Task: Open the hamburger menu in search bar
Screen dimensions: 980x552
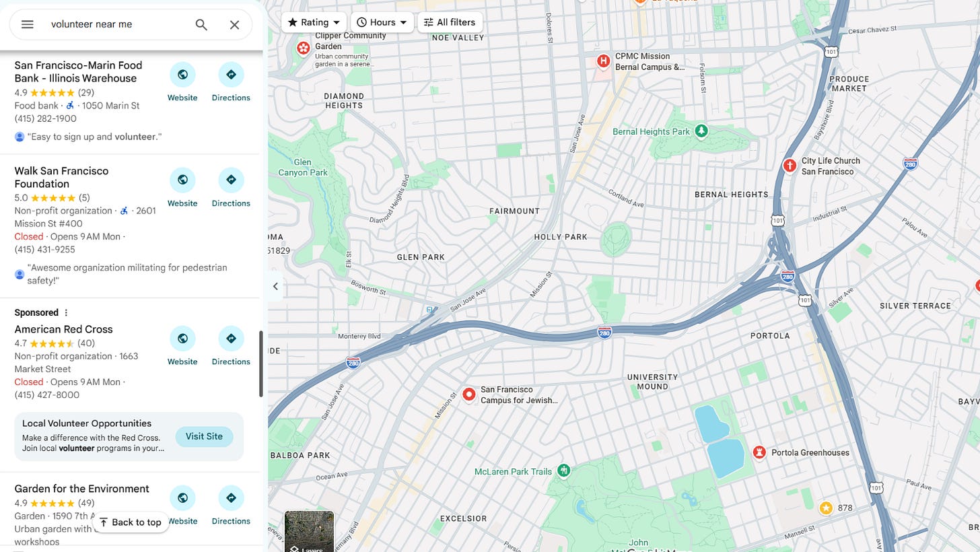Action: (27, 24)
